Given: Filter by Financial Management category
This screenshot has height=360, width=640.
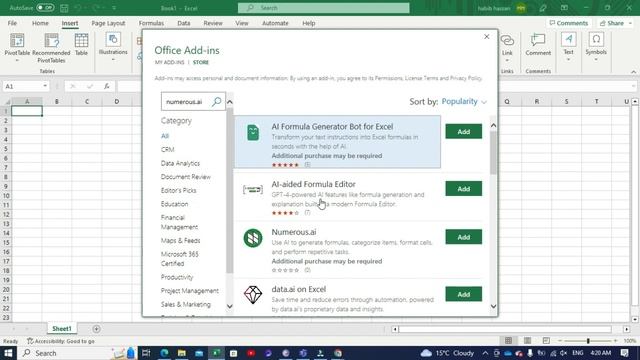Looking at the screenshot, I should point(179,222).
